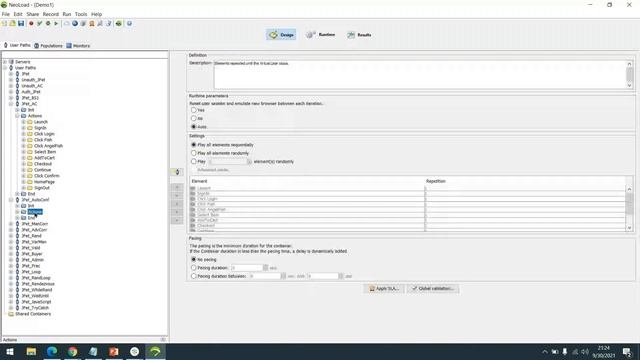Click the Save project toolbar icon
Image resolution: width=640 pixels, height=360 pixels.
coord(21,24)
